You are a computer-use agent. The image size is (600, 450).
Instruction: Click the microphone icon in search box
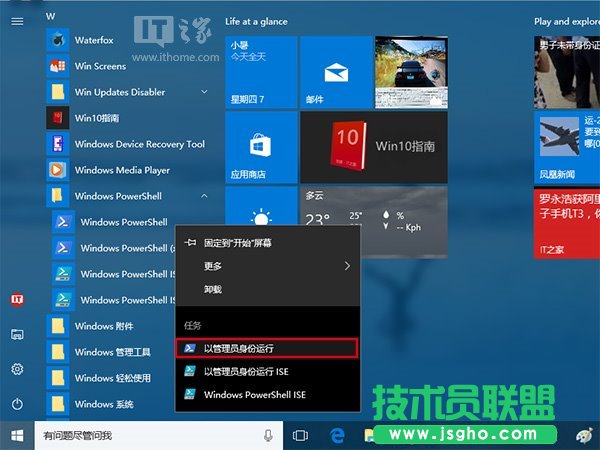coord(268,435)
